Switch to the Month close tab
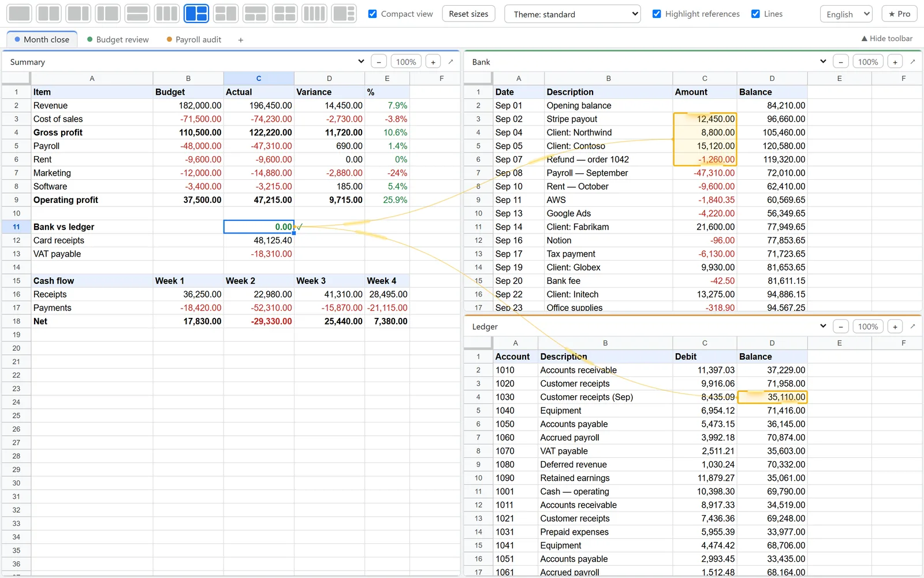The width and height of the screenshot is (924, 578). [42, 39]
